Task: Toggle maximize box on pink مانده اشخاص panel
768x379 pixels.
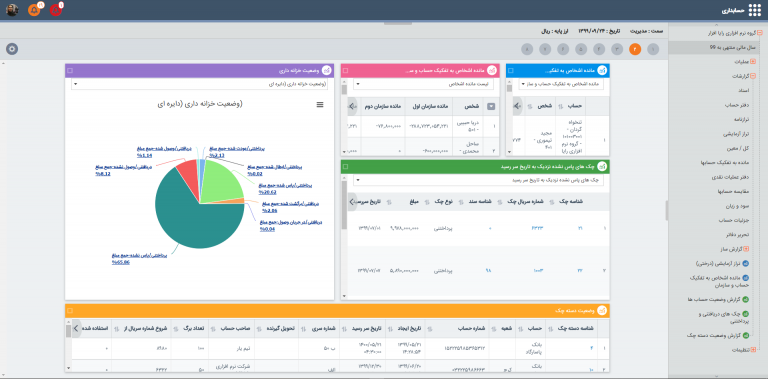Action: click(345, 71)
